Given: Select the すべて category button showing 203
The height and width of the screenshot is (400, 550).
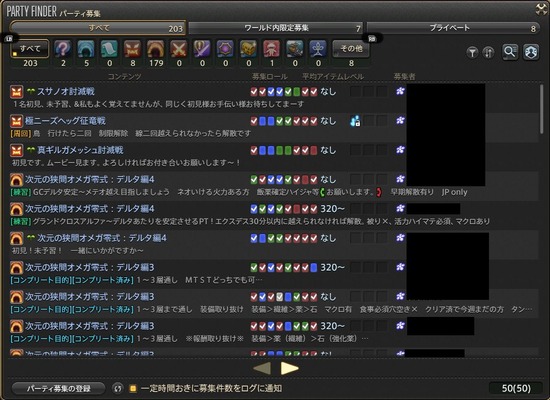Looking at the screenshot, I should [30, 49].
